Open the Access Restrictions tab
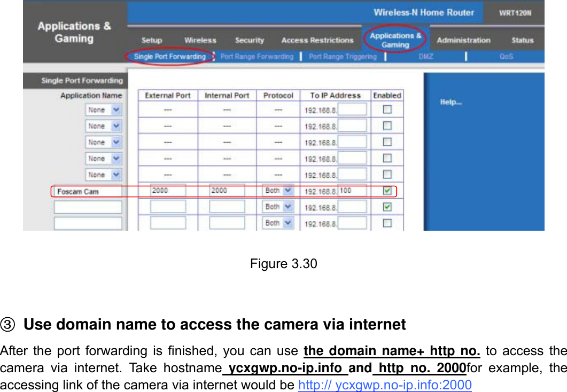The width and height of the screenshot is (567, 392). [x=317, y=40]
